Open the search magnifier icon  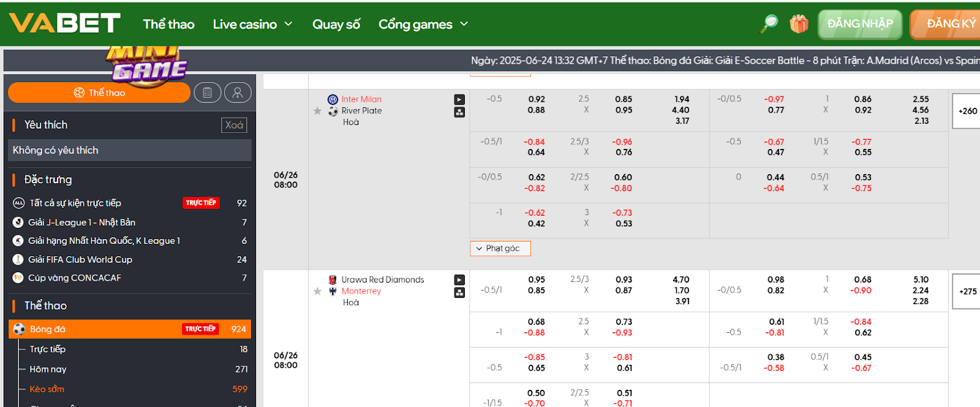pos(769,24)
